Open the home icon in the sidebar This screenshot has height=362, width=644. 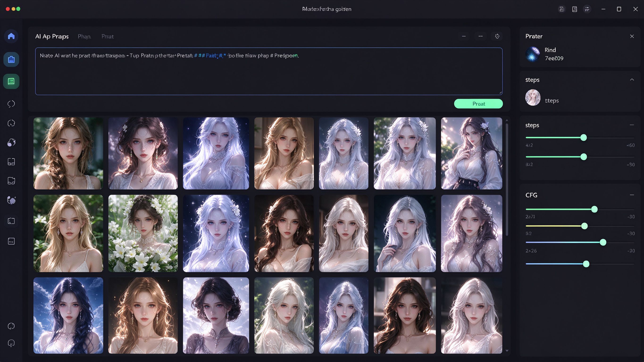[x=11, y=36]
